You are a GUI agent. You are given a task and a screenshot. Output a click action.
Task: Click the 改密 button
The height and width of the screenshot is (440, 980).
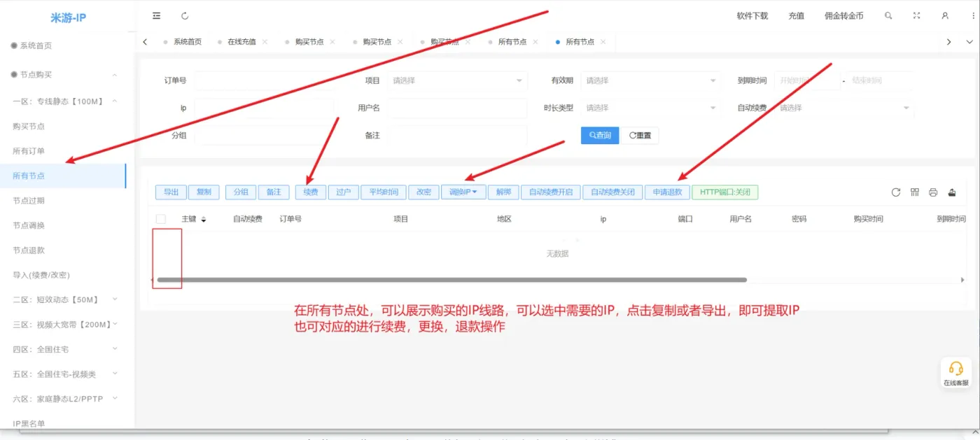coord(423,192)
